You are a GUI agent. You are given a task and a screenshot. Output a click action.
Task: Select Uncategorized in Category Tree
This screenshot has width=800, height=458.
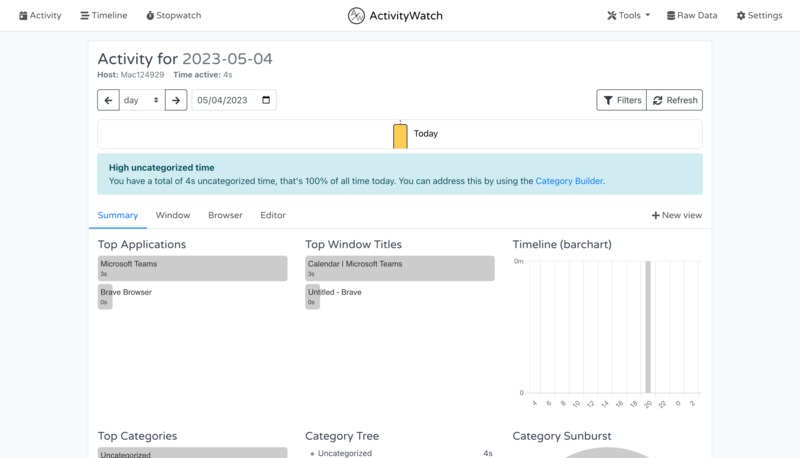point(344,453)
